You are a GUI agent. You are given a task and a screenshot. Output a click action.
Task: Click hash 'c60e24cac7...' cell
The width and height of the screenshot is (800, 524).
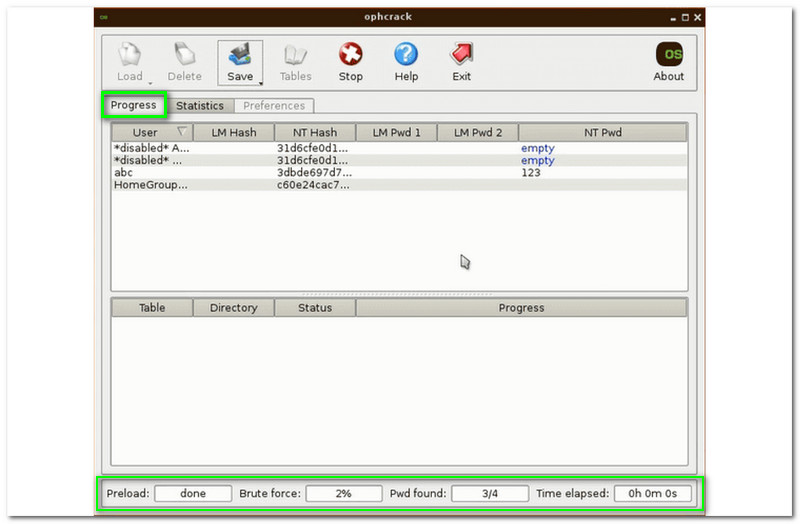click(x=313, y=185)
